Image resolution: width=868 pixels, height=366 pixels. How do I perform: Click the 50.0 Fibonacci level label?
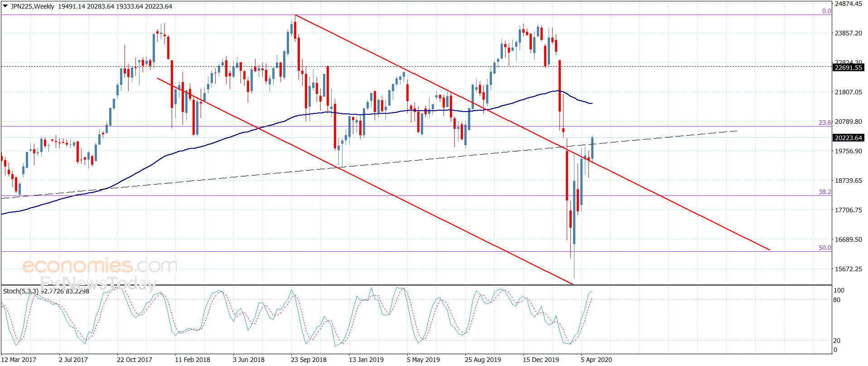[825, 248]
